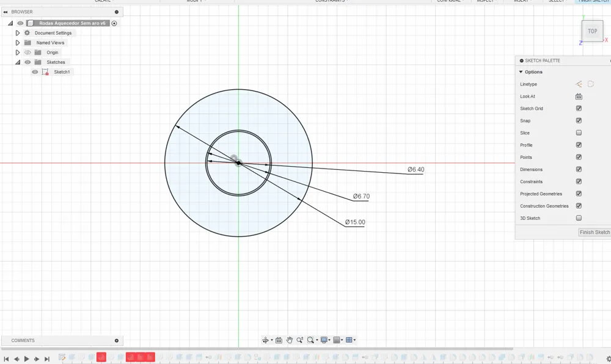The width and height of the screenshot is (611, 364).
Task: Select the Zoom Window magnifier tool
Action: coord(310,340)
